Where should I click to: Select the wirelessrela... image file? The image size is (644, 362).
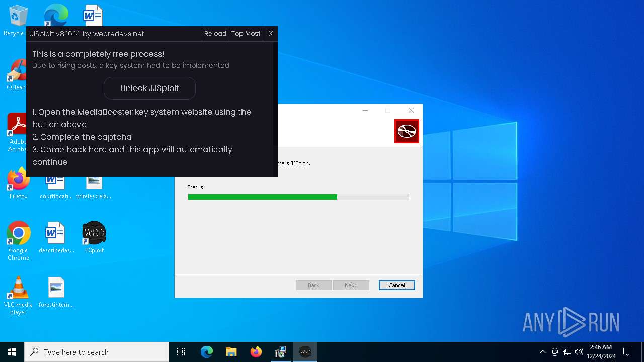click(x=94, y=187)
